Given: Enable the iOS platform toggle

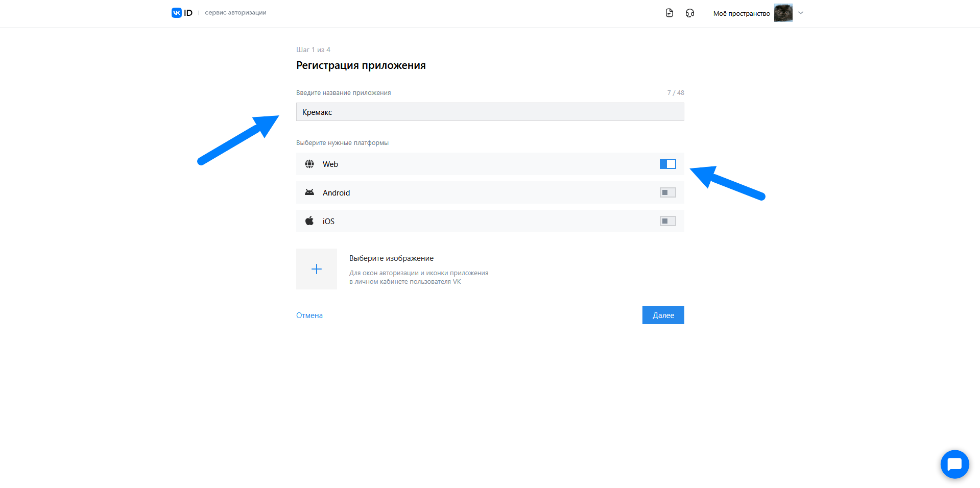Looking at the screenshot, I should 667,221.
